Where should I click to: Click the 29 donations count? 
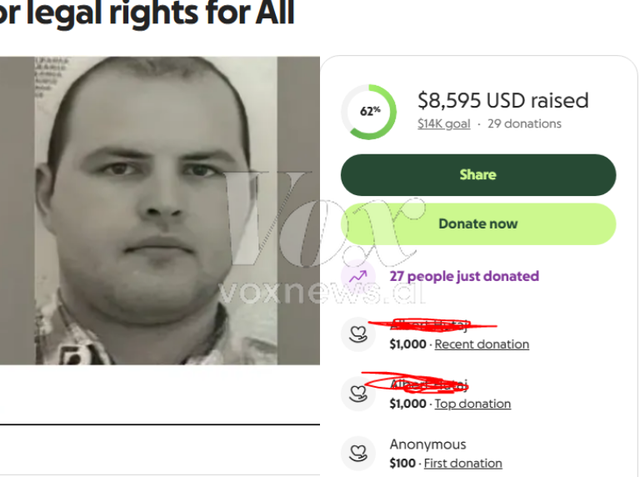point(524,124)
